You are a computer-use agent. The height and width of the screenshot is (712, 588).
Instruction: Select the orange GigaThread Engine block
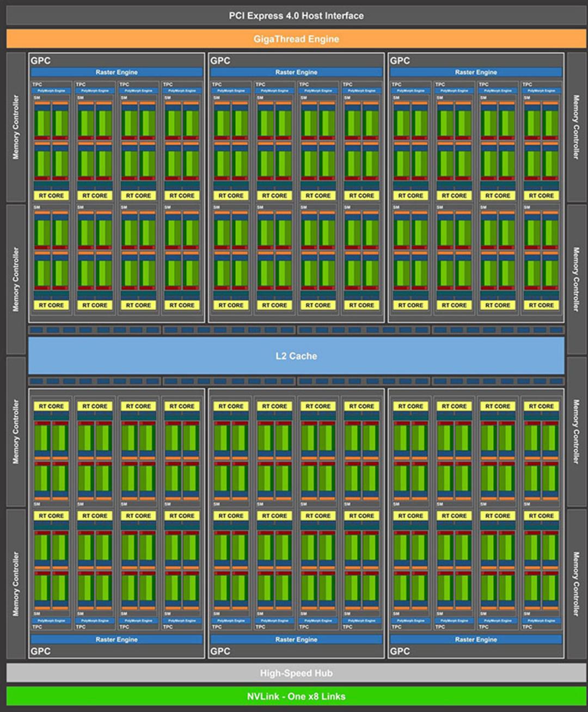coord(296,39)
